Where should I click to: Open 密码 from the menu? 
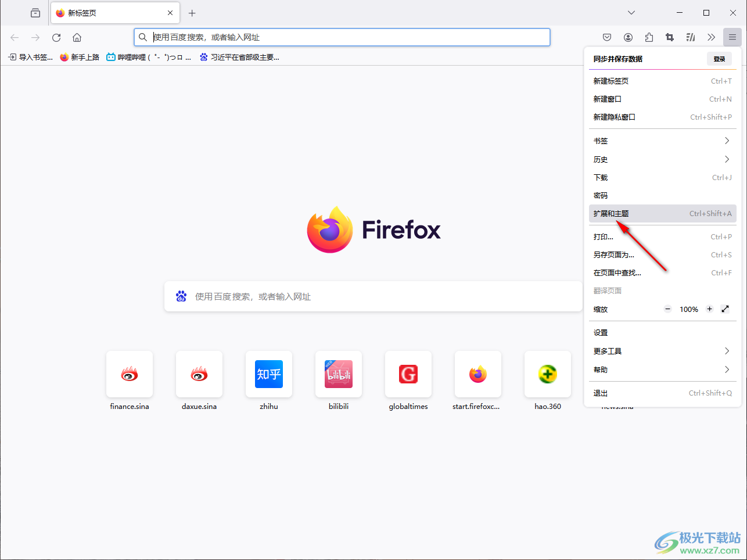coord(663,195)
